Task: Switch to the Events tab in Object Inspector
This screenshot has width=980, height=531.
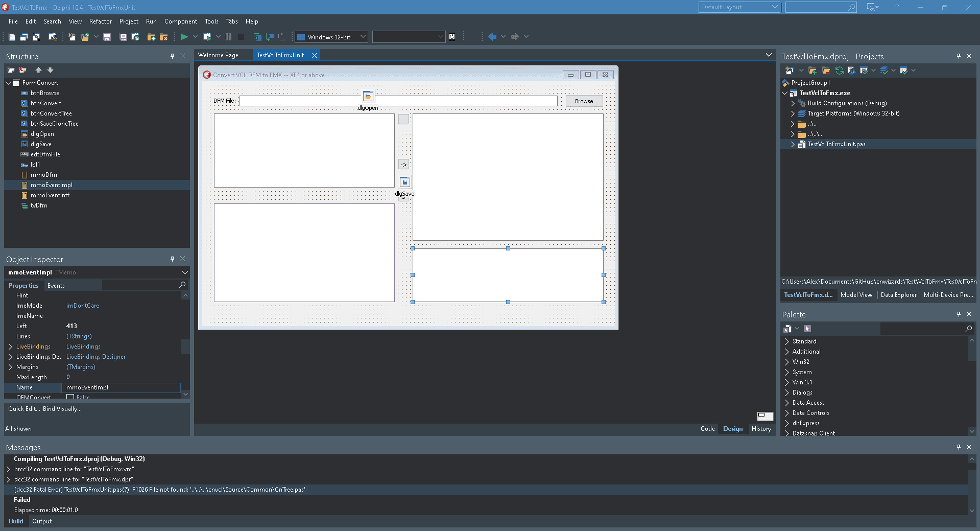Action: pos(56,286)
